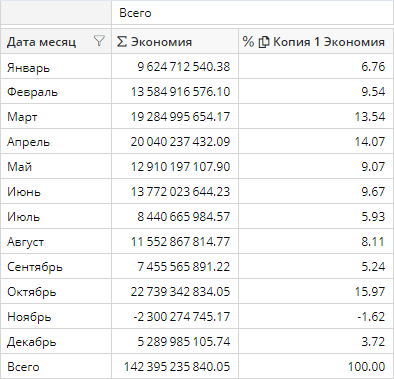Click Октябрь value 22 739 342 834.05
Screen dimensions: 394x379
180,292
